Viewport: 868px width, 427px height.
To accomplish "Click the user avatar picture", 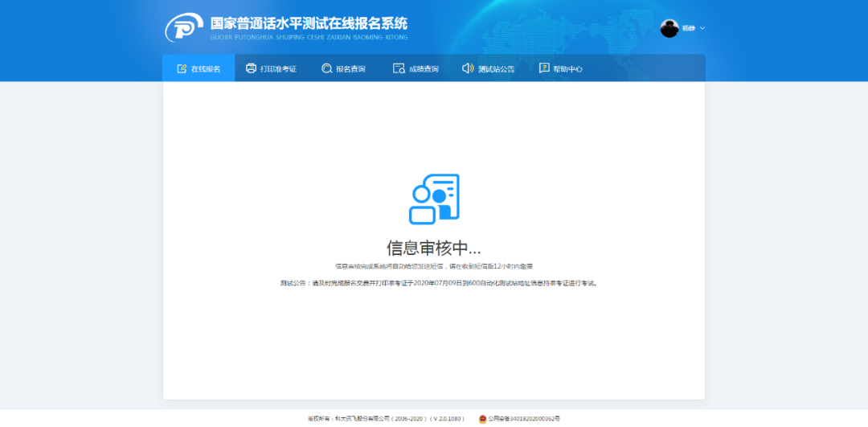I will [x=669, y=28].
